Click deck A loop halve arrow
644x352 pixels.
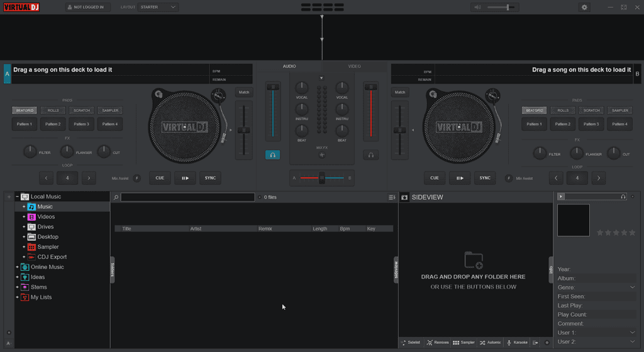click(x=47, y=178)
